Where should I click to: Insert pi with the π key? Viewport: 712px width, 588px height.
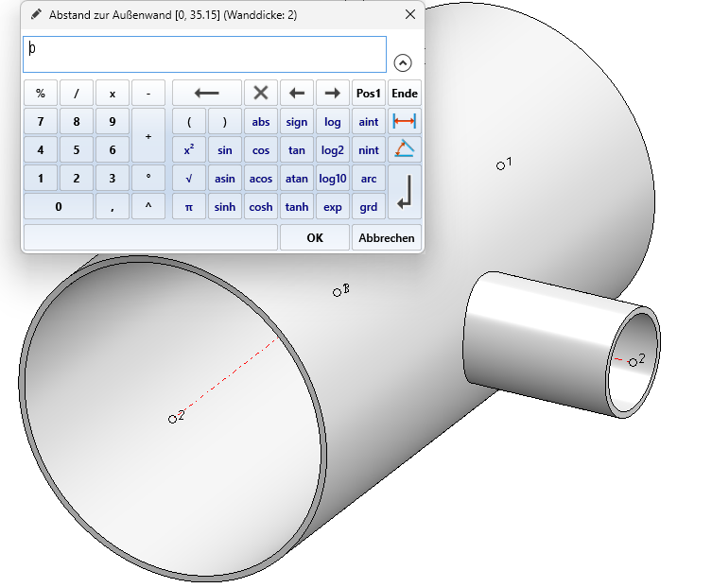(x=189, y=206)
